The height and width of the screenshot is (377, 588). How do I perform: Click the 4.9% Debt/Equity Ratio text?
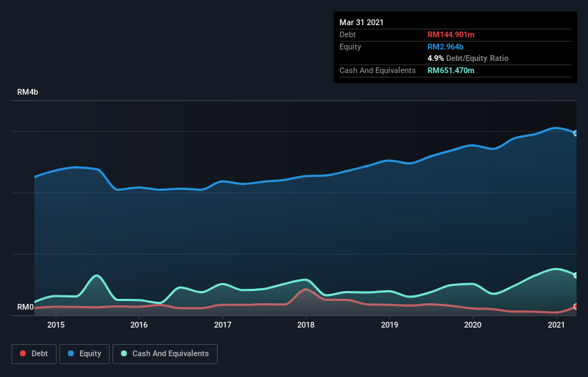pos(468,59)
